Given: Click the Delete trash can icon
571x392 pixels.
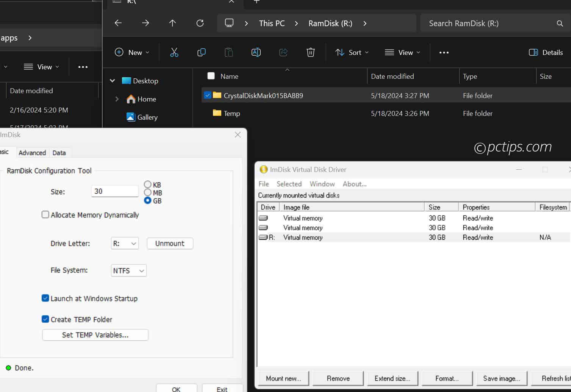Looking at the screenshot, I should [x=310, y=53].
